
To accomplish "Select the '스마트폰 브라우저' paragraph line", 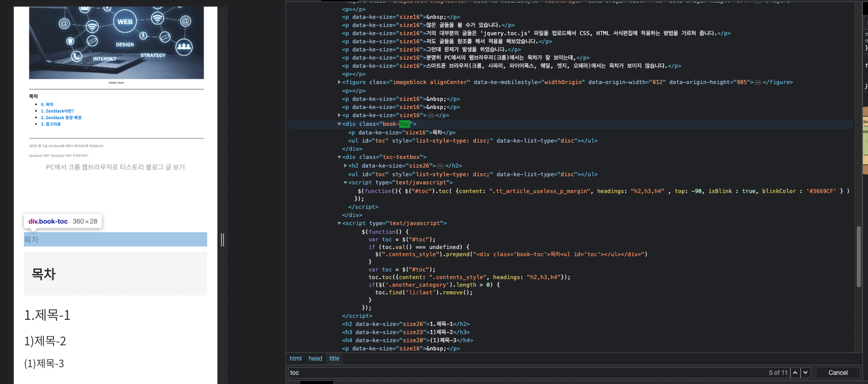I will click(x=511, y=66).
